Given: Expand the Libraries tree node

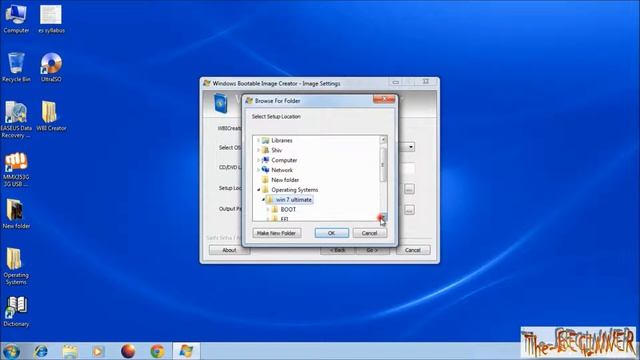Looking at the screenshot, I should 258,140.
